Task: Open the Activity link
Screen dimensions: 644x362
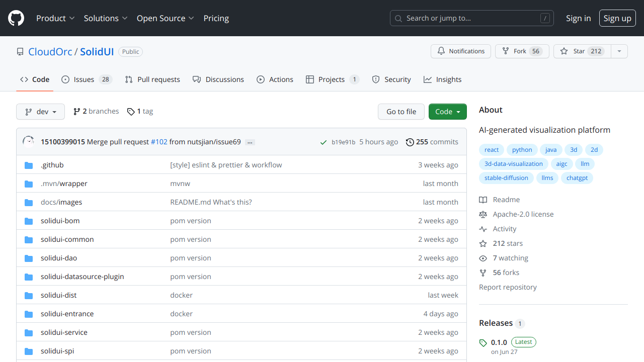Action: pos(498,229)
